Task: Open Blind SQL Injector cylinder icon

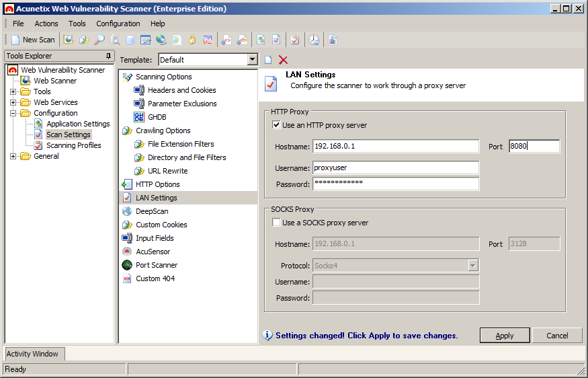Action: tap(130, 40)
